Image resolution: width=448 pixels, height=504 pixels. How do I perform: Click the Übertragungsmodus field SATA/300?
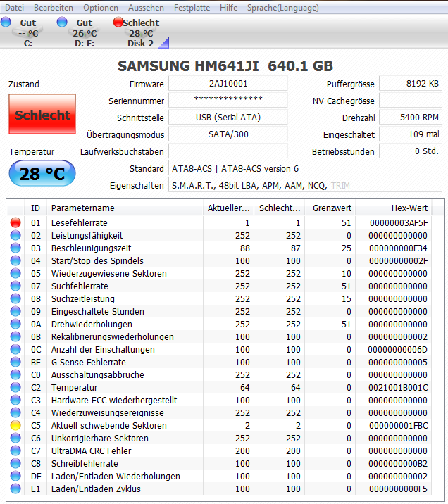click(228, 134)
